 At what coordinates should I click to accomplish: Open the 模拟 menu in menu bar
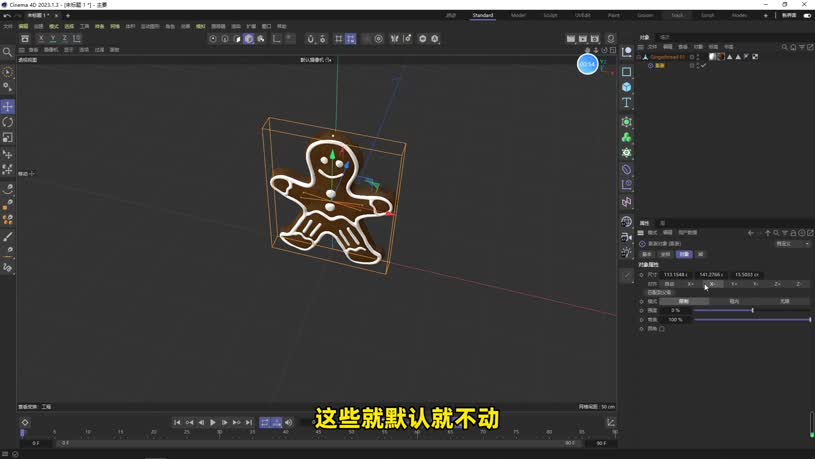pos(200,27)
